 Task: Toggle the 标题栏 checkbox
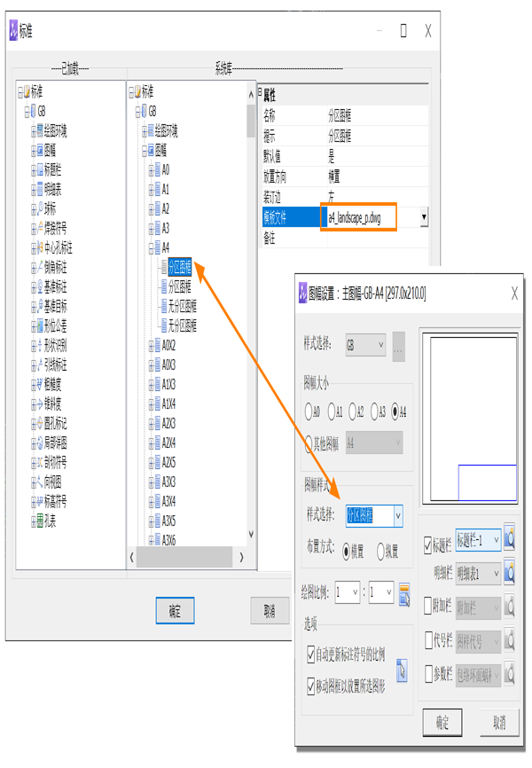pos(427,545)
